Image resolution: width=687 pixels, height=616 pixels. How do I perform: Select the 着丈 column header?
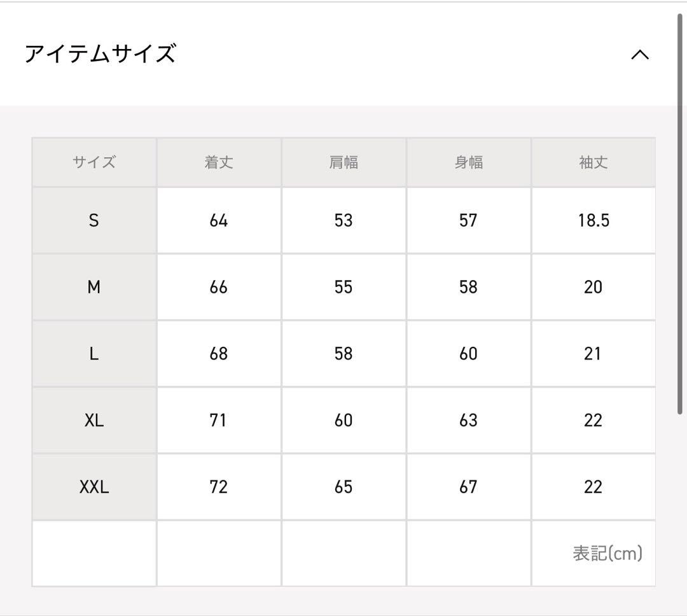(x=219, y=162)
